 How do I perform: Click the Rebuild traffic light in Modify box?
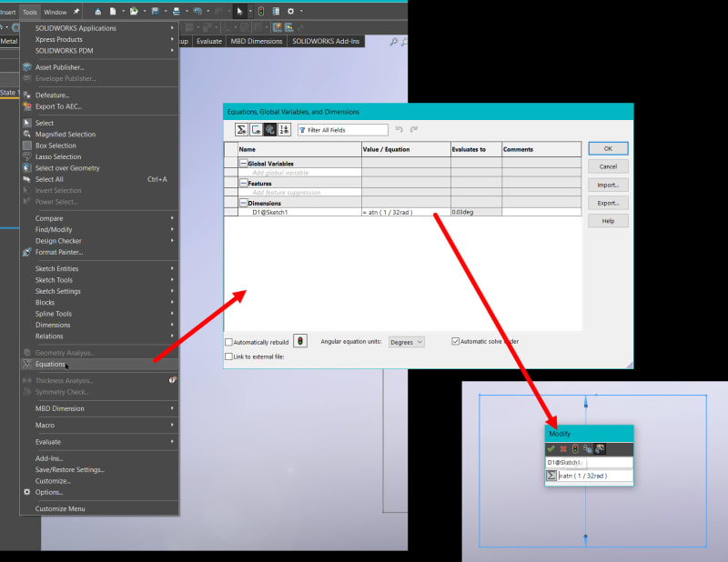point(575,448)
